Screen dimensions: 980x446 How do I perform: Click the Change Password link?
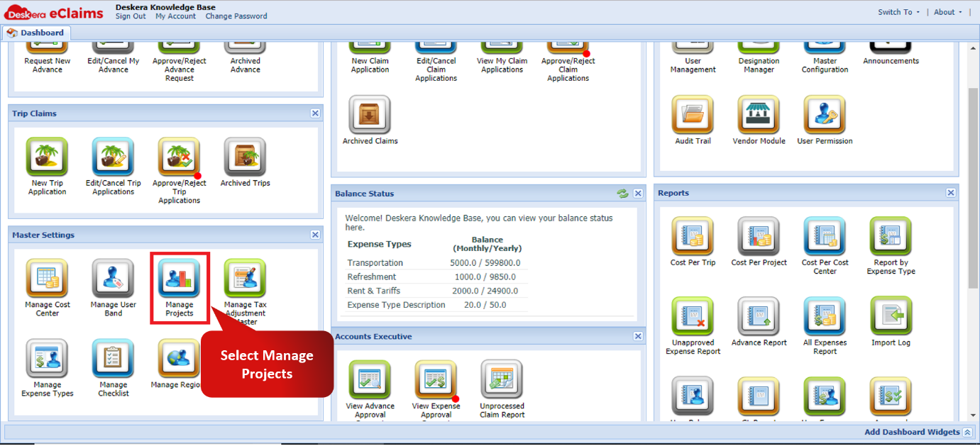pos(236,16)
